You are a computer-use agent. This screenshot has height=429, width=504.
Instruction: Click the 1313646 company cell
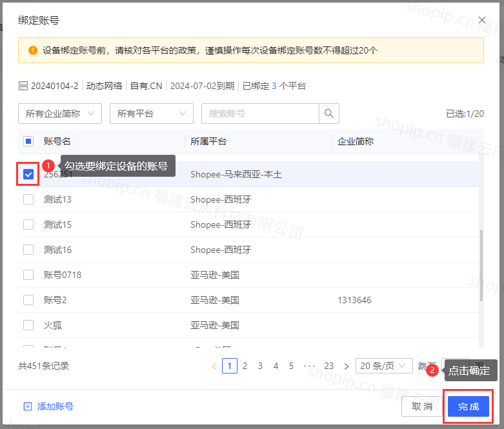354,300
